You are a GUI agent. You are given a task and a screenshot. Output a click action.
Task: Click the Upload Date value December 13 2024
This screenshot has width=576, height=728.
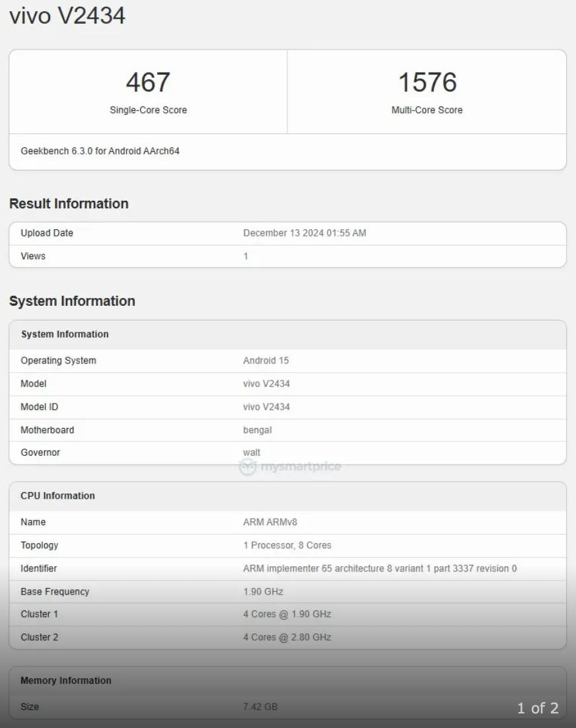[304, 233]
